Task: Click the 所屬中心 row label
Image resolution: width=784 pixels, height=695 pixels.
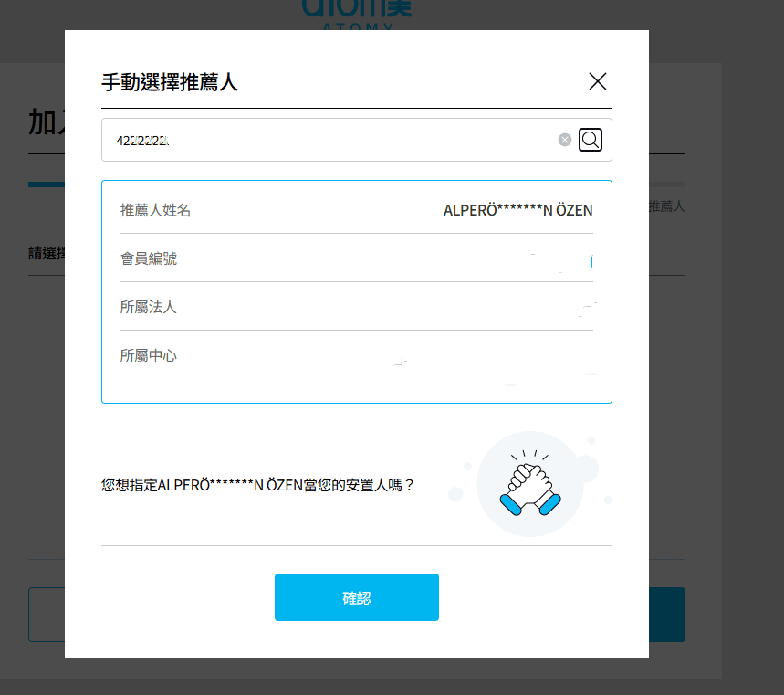Action: pos(149,356)
